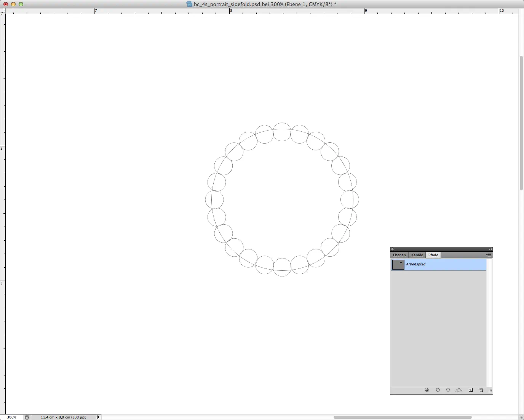Select the Arbeitspfad path name
Screen dimensions: 524x420
pyautogui.click(x=416, y=264)
